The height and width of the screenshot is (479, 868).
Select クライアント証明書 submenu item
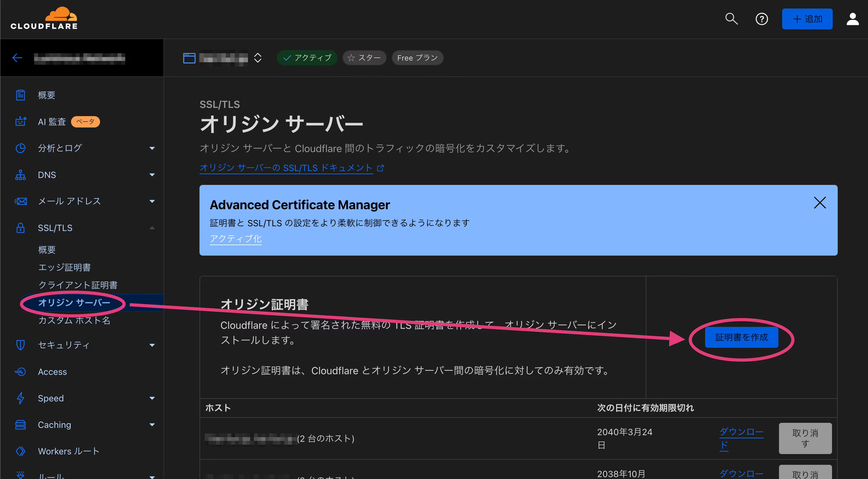[78, 285]
